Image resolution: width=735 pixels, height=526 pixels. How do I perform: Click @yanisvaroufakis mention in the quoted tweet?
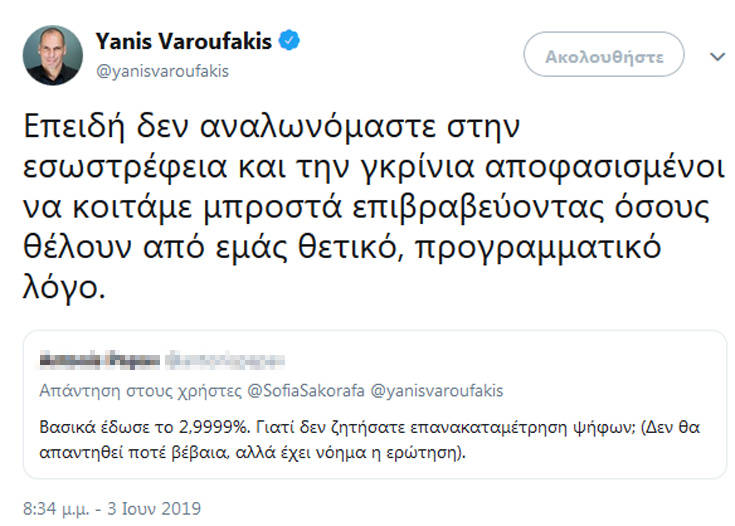tap(438, 389)
